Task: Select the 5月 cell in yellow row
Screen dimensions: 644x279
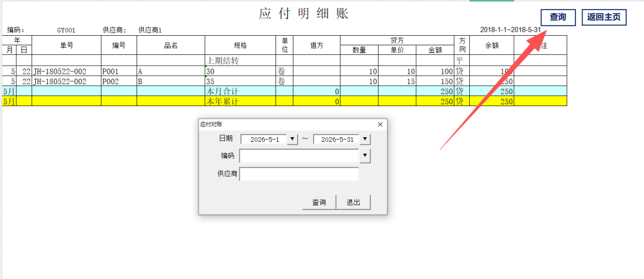Action: pyautogui.click(x=9, y=101)
